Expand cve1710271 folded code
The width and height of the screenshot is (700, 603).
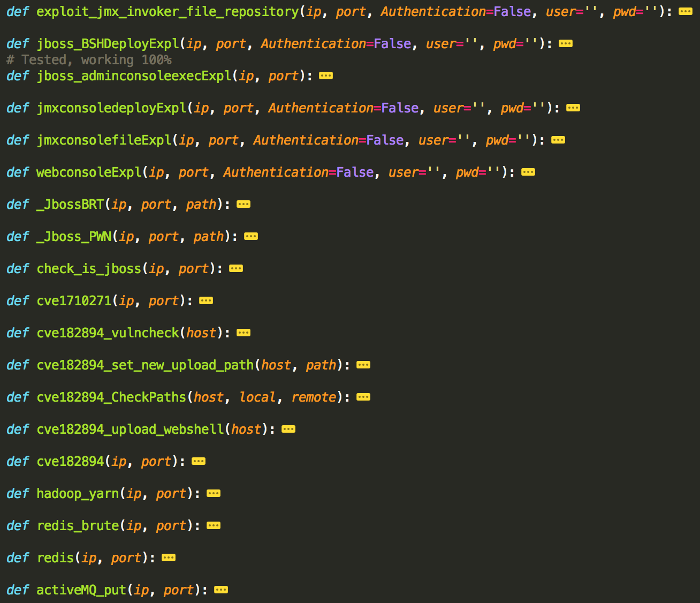coord(206,300)
